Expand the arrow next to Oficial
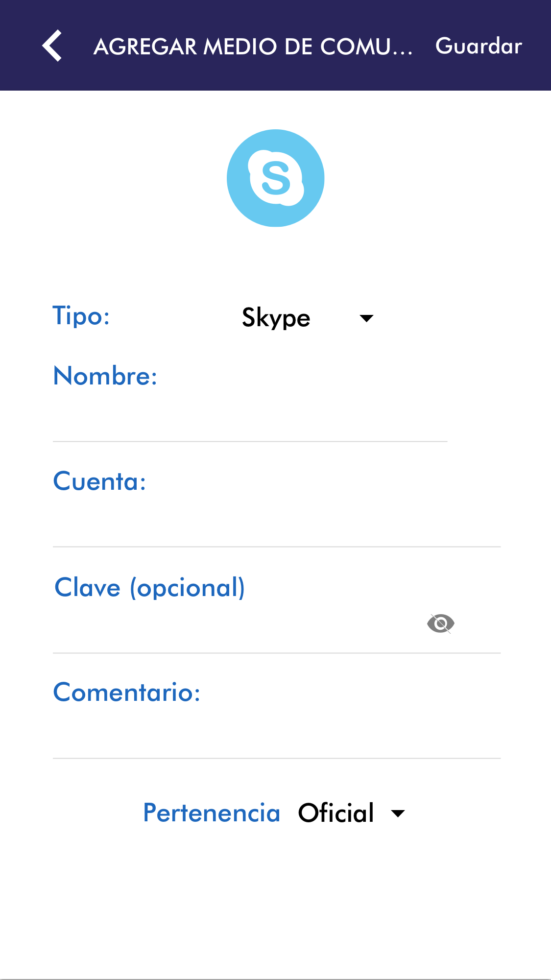The height and width of the screenshot is (980, 551). (x=398, y=813)
